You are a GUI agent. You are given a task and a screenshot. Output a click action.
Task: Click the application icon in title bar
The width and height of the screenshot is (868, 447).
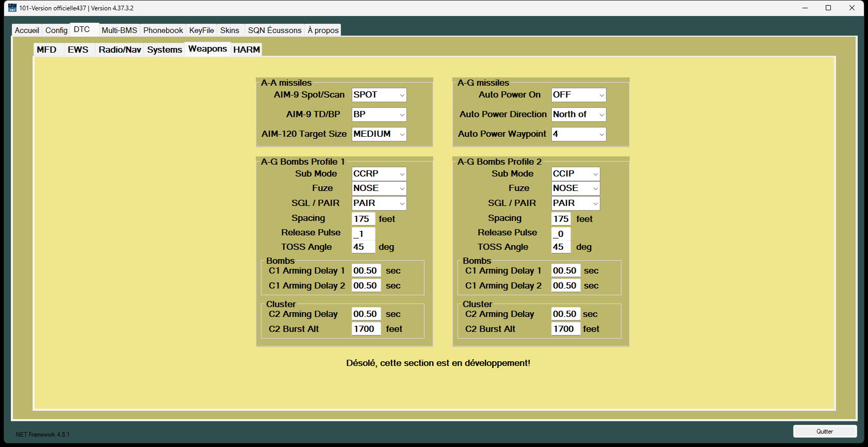point(12,8)
